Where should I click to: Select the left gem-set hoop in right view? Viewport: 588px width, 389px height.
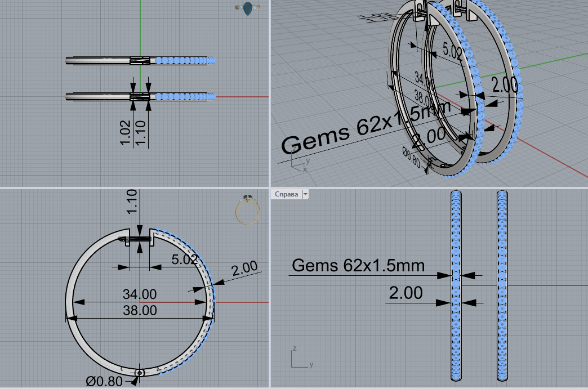pos(456,285)
